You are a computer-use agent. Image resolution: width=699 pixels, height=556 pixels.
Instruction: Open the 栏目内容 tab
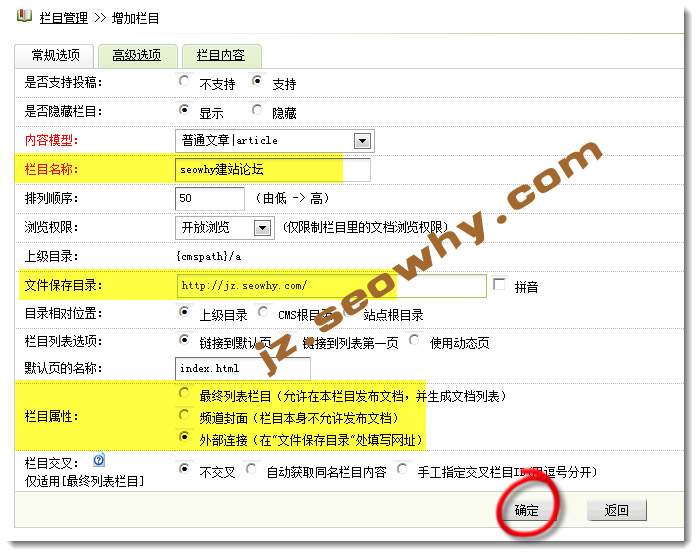[220, 56]
